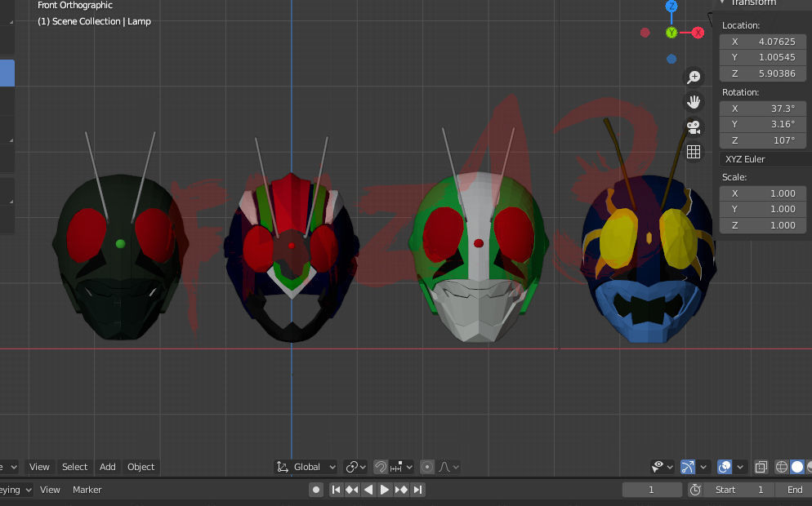
Task: Open the gizmo options dropdown arrow
Action: (x=703, y=467)
